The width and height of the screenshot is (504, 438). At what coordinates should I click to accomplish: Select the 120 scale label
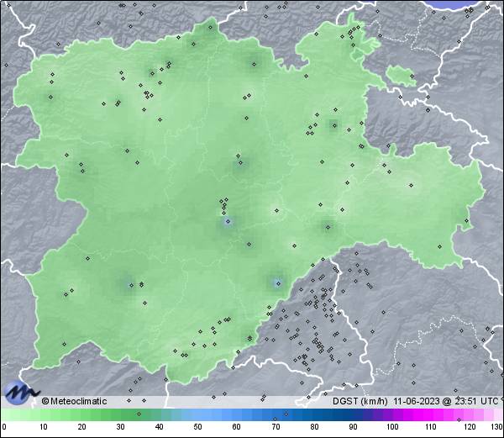tap(470, 427)
